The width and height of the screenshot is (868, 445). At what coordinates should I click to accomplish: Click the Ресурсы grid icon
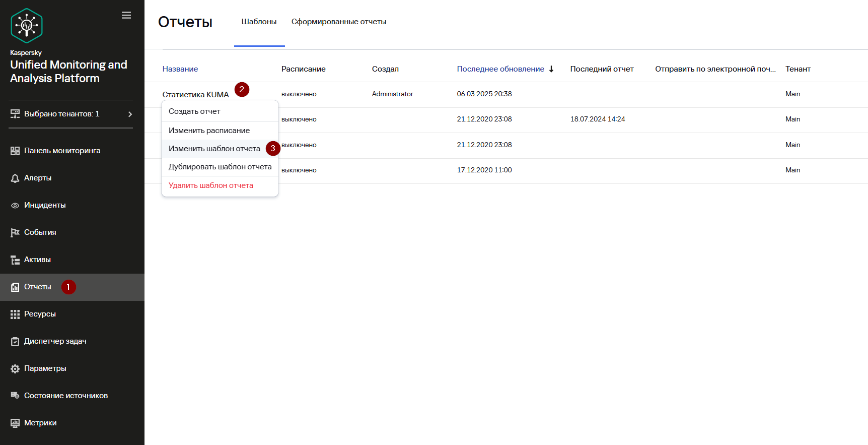(15, 314)
